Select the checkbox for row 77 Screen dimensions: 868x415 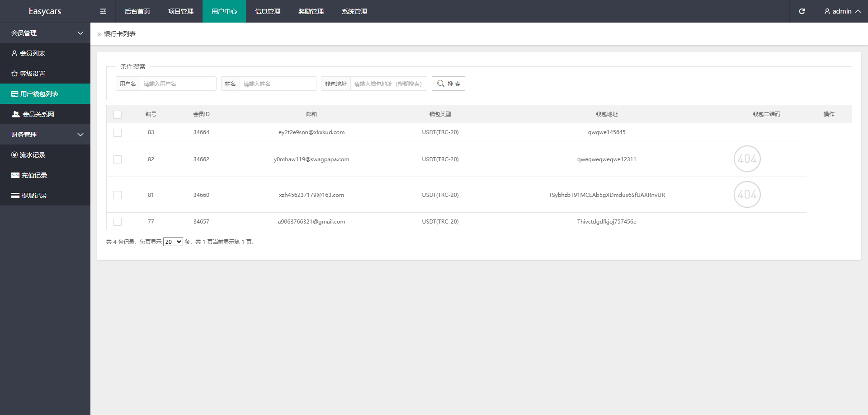(118, 222)
